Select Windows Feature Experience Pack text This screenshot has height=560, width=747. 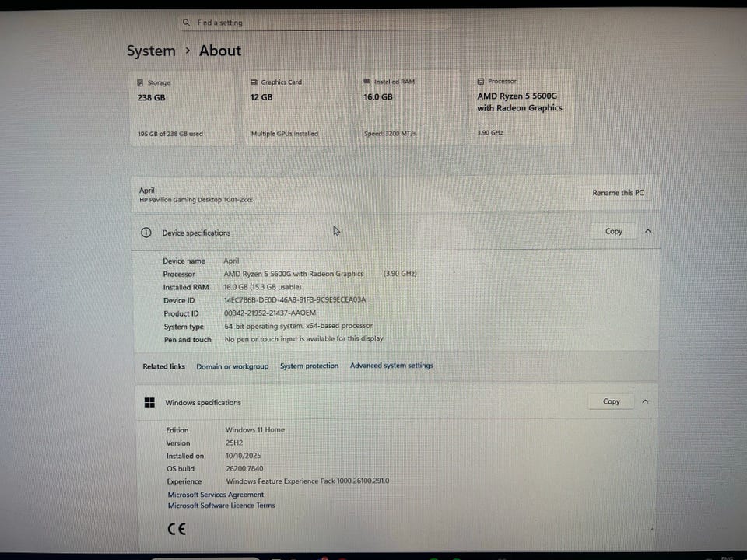pyautogui.click(x=307, y=481)
